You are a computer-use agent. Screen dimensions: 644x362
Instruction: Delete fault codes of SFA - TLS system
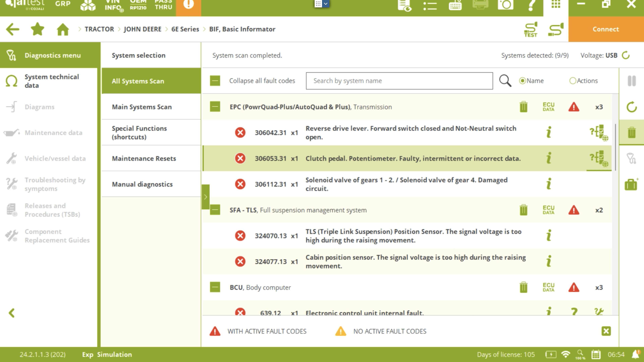coord(523,210)
